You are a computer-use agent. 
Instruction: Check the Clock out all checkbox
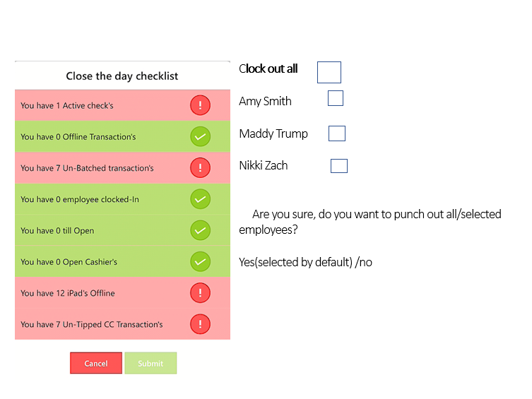[x=329, y=72]
